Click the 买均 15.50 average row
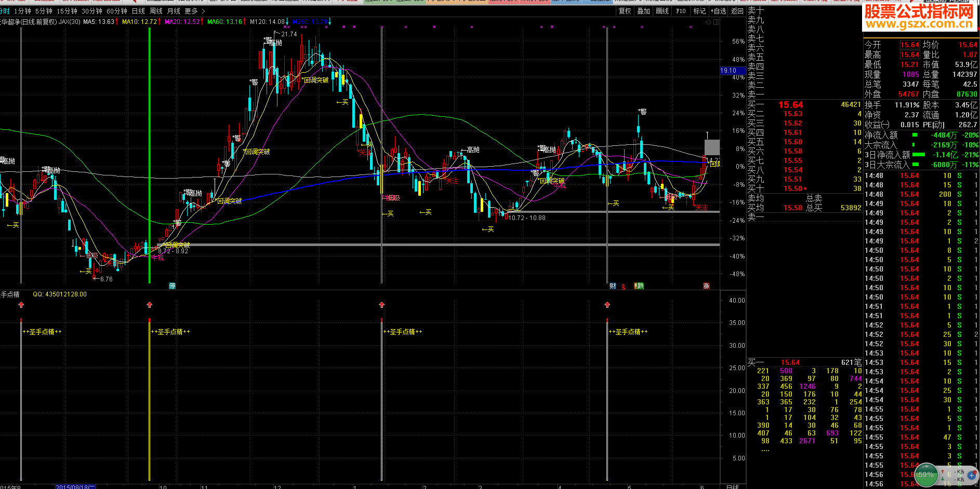Screen dimensions: 980x489 775,208
